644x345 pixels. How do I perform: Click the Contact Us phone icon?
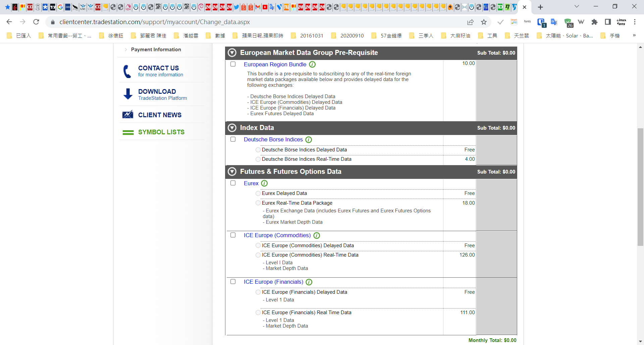pyautogui.click(x=127, y=71)
